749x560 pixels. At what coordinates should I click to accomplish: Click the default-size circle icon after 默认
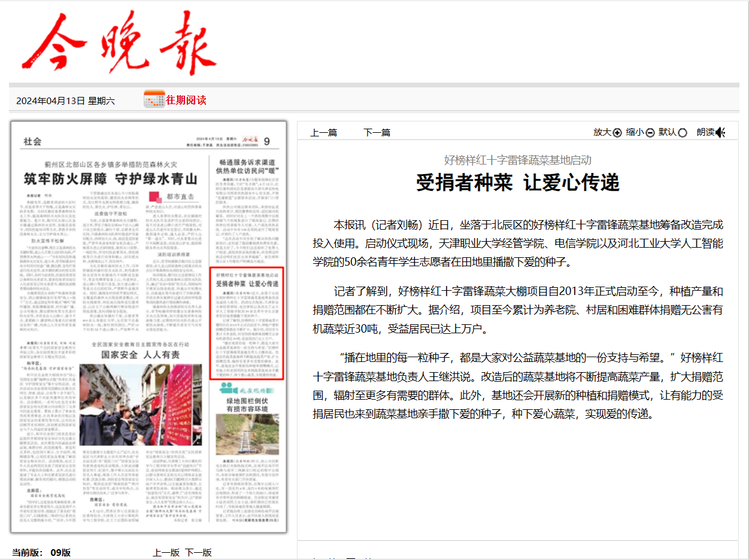683,132
